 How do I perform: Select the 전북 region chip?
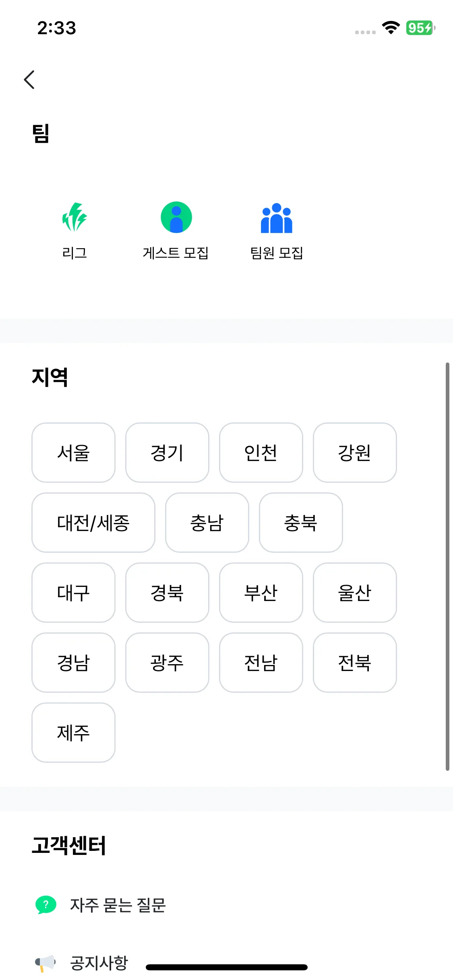point(355,663)
